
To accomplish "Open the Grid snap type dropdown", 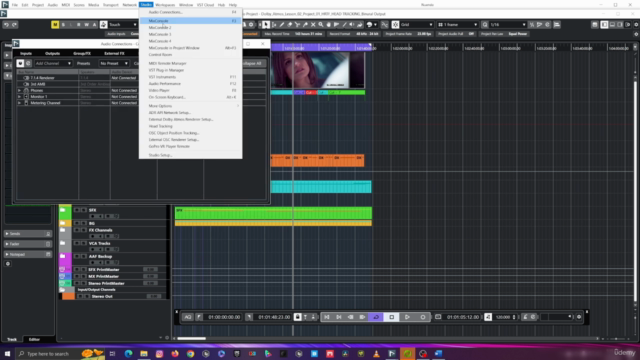I will click(417, 24).
